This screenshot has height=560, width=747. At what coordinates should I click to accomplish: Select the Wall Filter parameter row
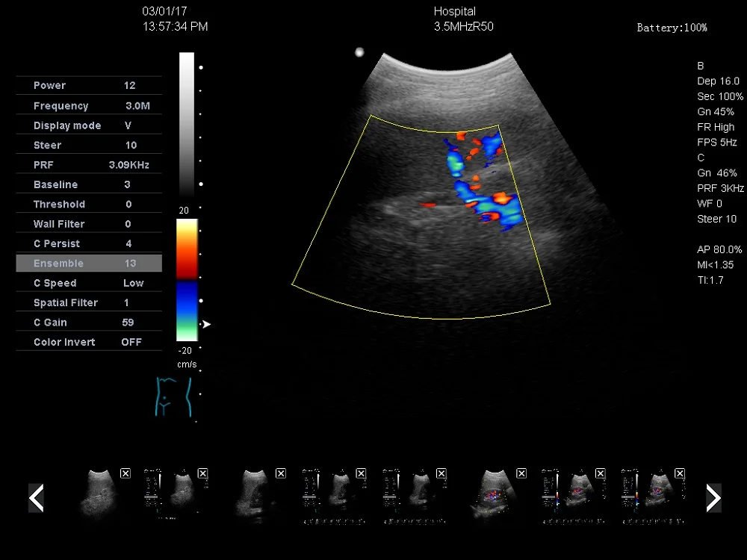tap(89, 224)
